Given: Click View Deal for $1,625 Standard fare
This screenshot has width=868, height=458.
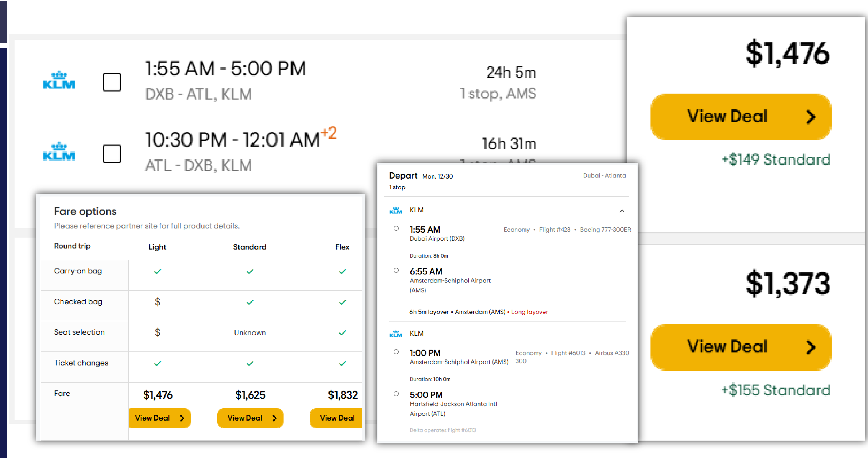Looking at the screenshot, I should pyautogui.click(x=250, y=418).
